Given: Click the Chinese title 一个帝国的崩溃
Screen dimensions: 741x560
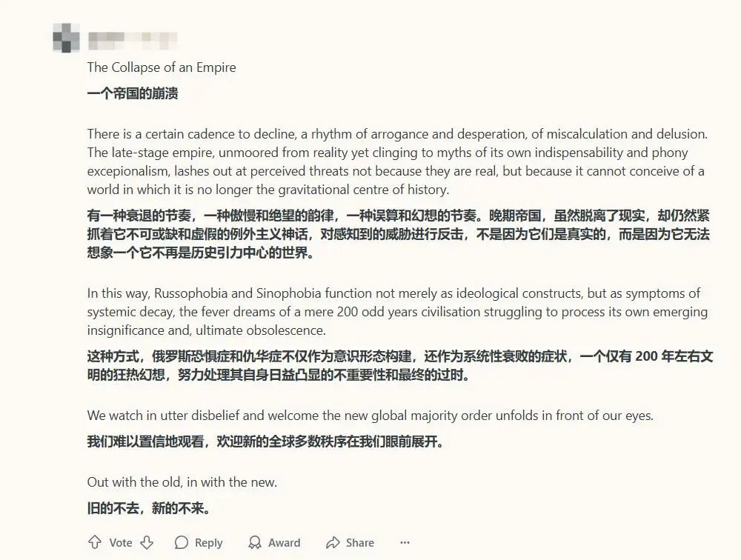Looking at the screenshot, I should [133, 93].
